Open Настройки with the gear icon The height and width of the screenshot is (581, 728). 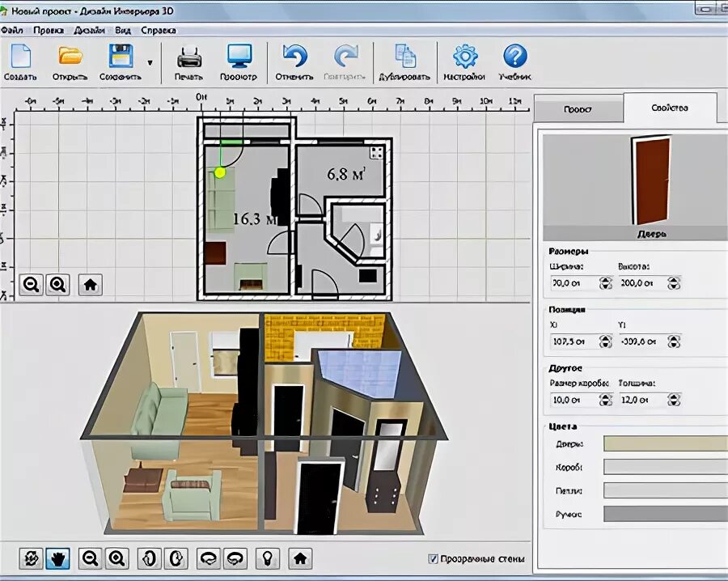click(465, 56)
